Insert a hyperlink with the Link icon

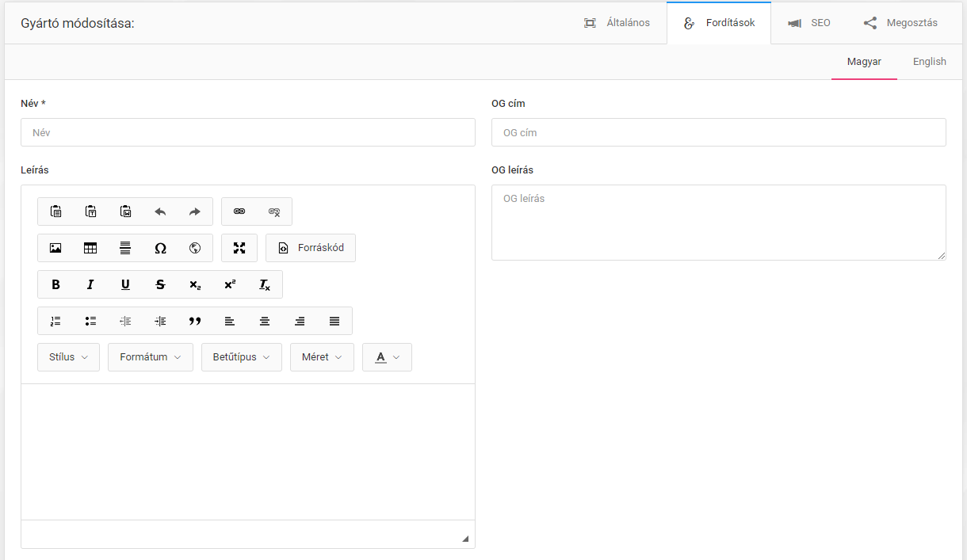(x=239, y=211)
